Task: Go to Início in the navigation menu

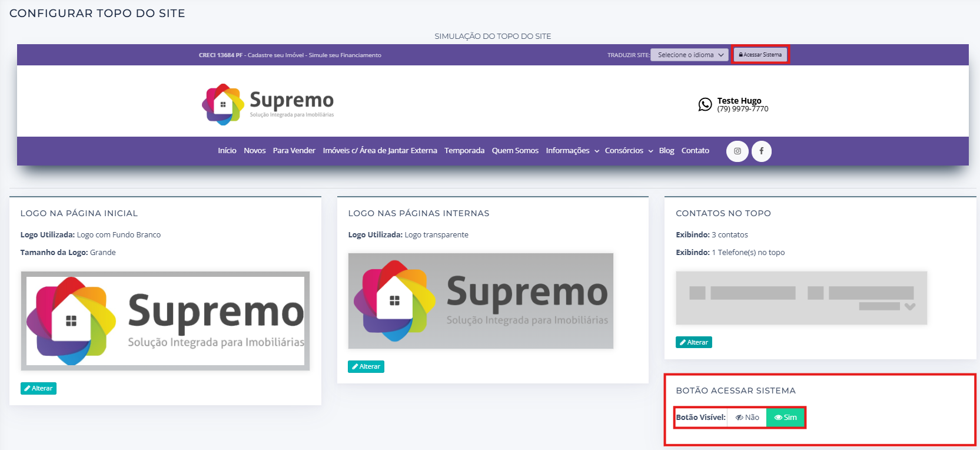Action: [227, 151]
